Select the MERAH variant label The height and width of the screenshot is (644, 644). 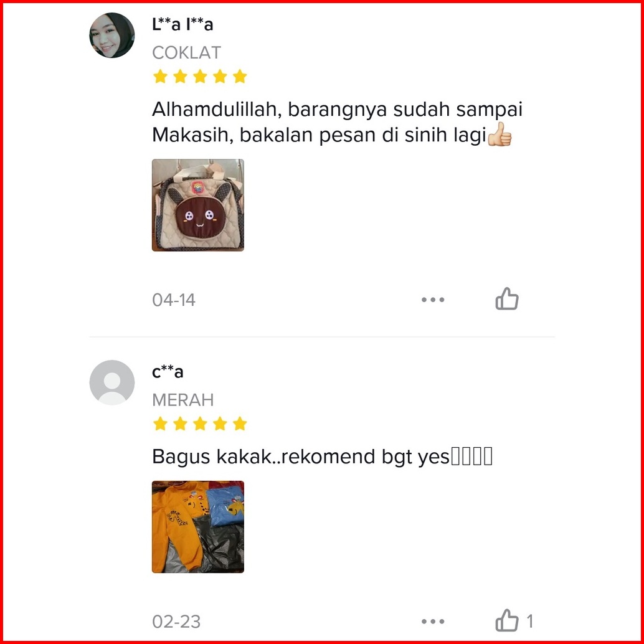[182, 400]
